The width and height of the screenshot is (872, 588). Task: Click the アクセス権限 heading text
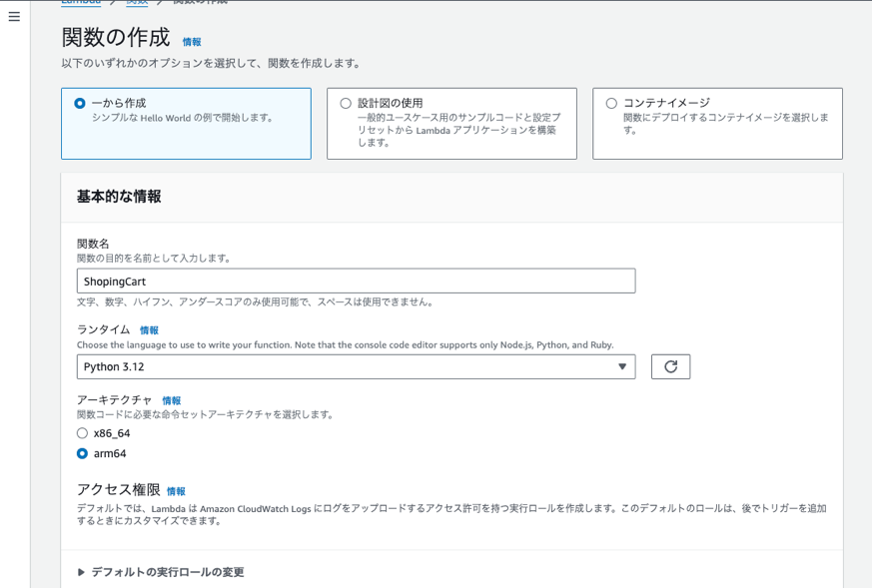[x=119, y=489]
